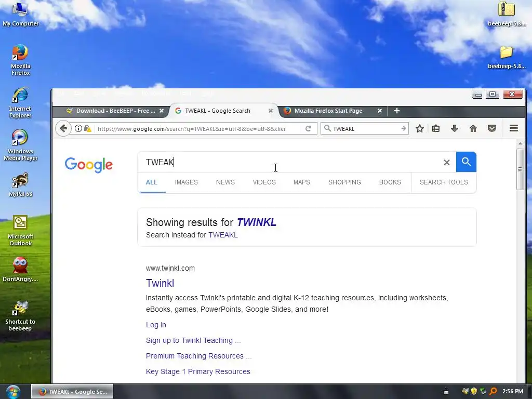Open Microsoft Outlook desktop icon
This screenshot has height=399, width=532.
click(x=20, y=231)
